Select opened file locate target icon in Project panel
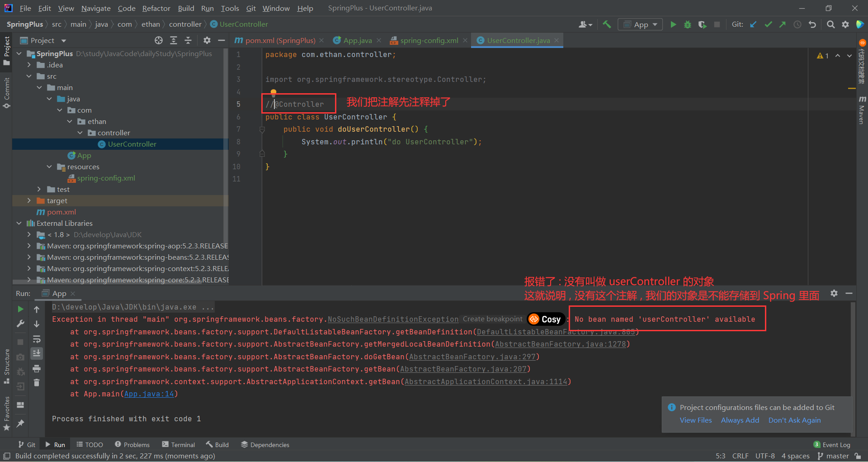 [159, 40]
